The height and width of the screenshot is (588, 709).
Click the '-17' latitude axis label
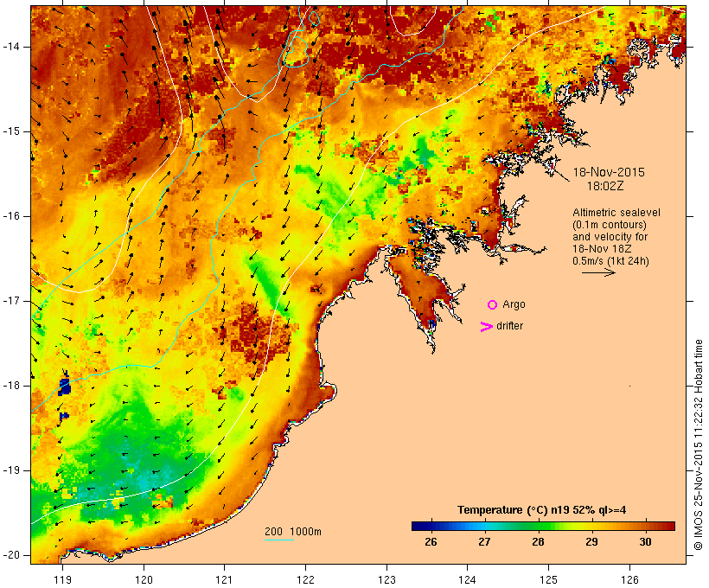point(11,301)
